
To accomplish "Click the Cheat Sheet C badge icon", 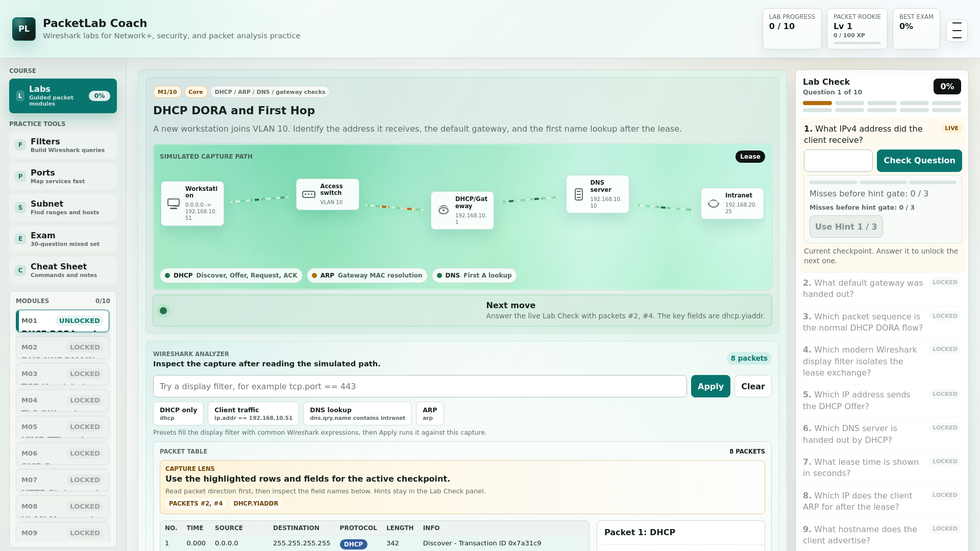I will (x=20, y=270).
